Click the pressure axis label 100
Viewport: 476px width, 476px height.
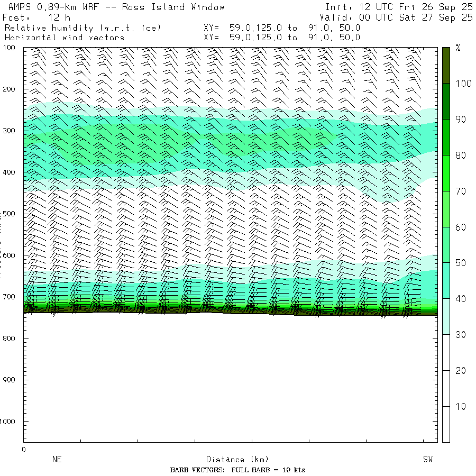pyautogui.click(x=9, y=48)
